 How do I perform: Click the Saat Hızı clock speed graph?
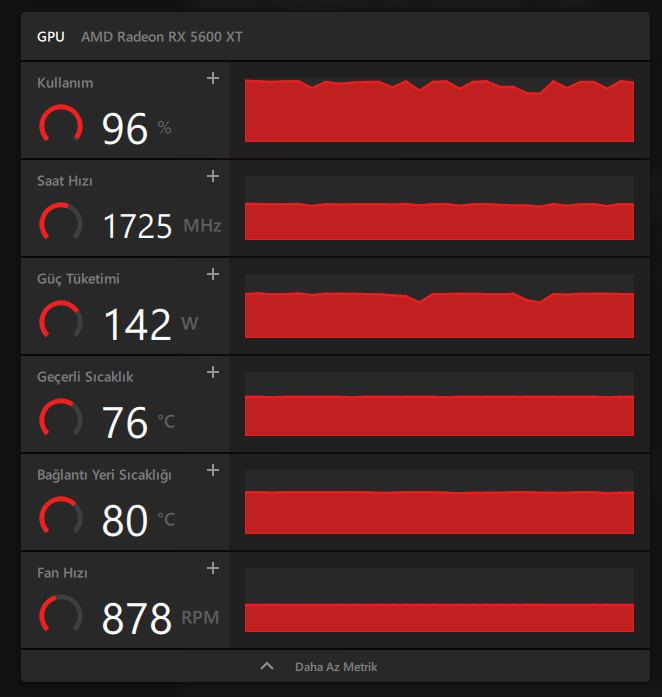pyautogui.click(x=439, y=208)
